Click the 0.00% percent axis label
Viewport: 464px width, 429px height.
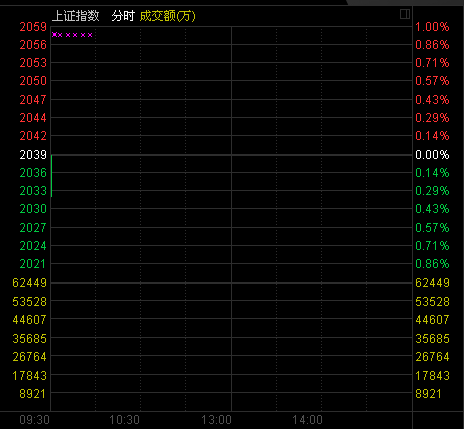point(432,155)
